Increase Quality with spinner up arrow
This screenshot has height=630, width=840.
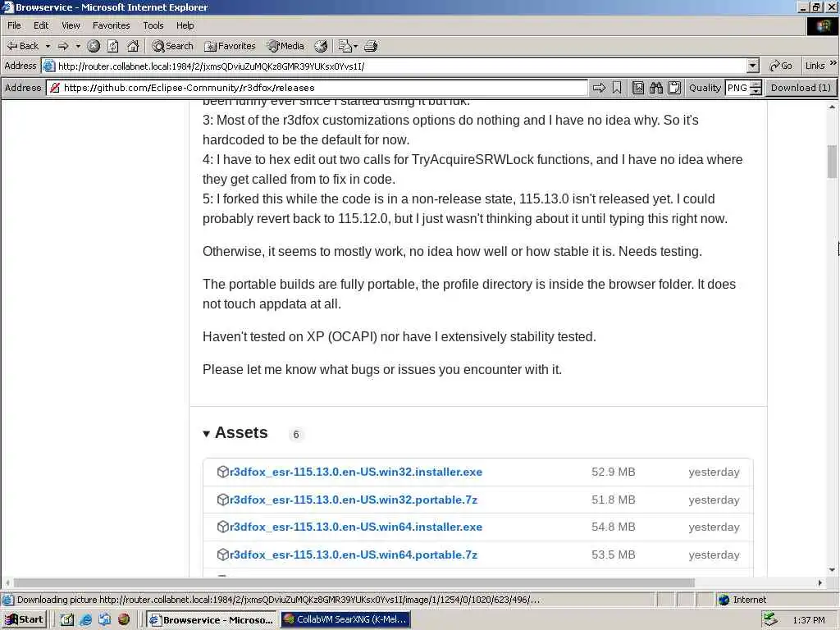pyautogui.click(x=756, y=84)
